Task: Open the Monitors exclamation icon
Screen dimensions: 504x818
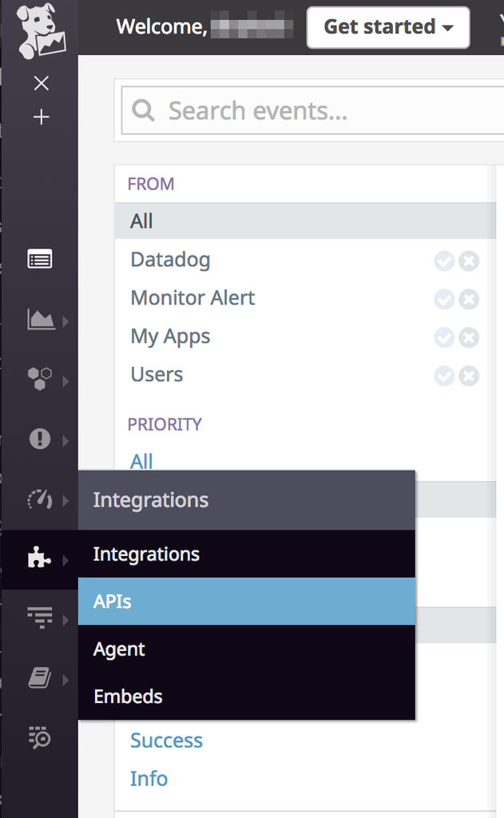Action: tap(40, 439)
